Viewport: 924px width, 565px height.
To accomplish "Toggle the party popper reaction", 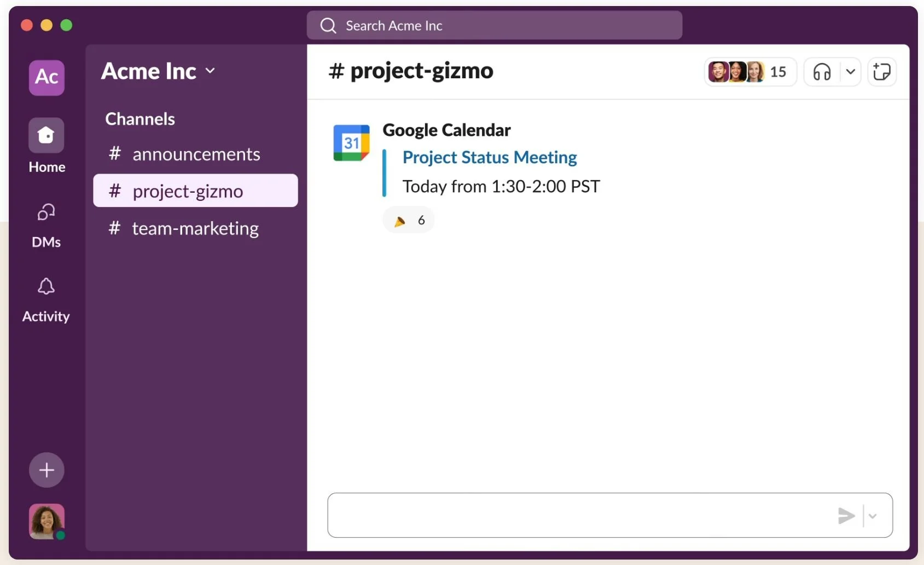I will [409, 220].
